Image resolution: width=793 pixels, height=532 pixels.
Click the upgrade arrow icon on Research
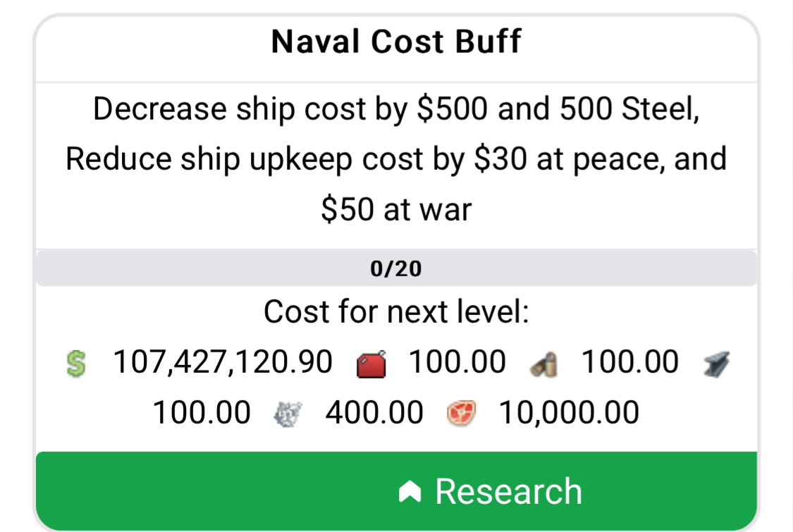point(410,491)
